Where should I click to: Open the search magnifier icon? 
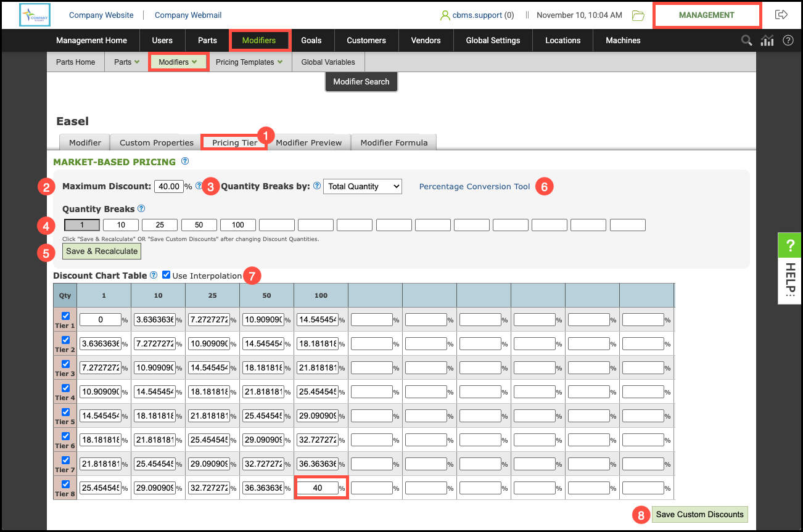(x=746, y=41)
